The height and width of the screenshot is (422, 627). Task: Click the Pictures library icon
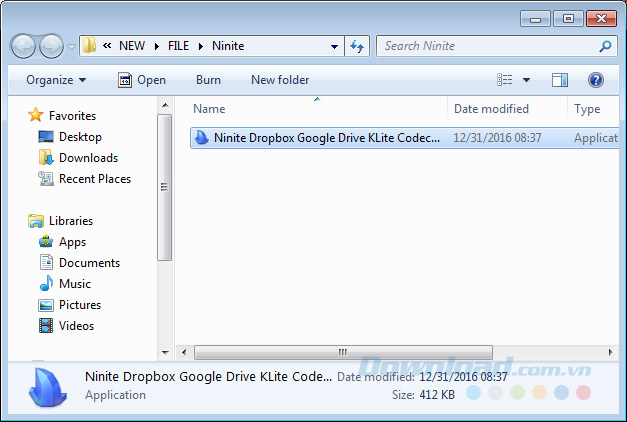point(46,305)
